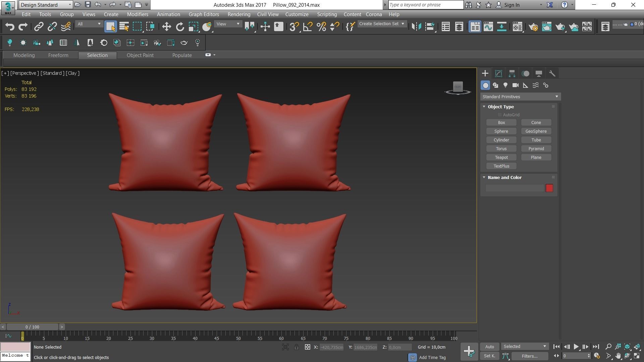Select the Select and Move tool

[166, 27]
